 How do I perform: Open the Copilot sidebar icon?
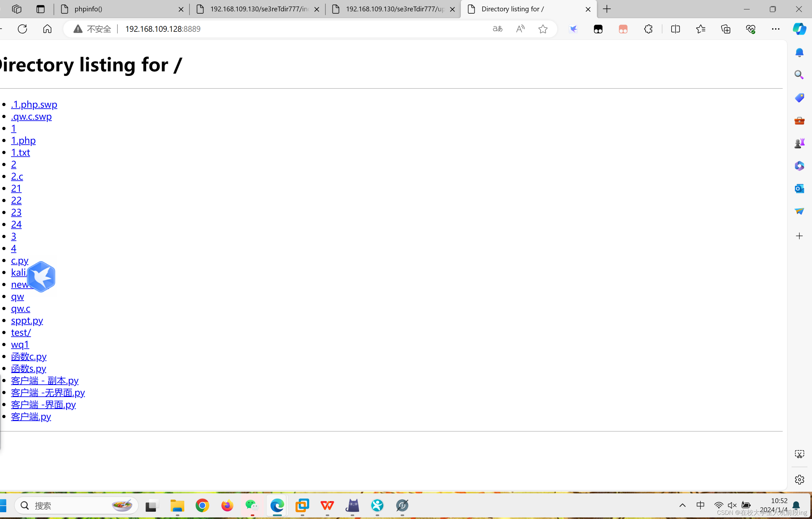(x=799, y=29)
